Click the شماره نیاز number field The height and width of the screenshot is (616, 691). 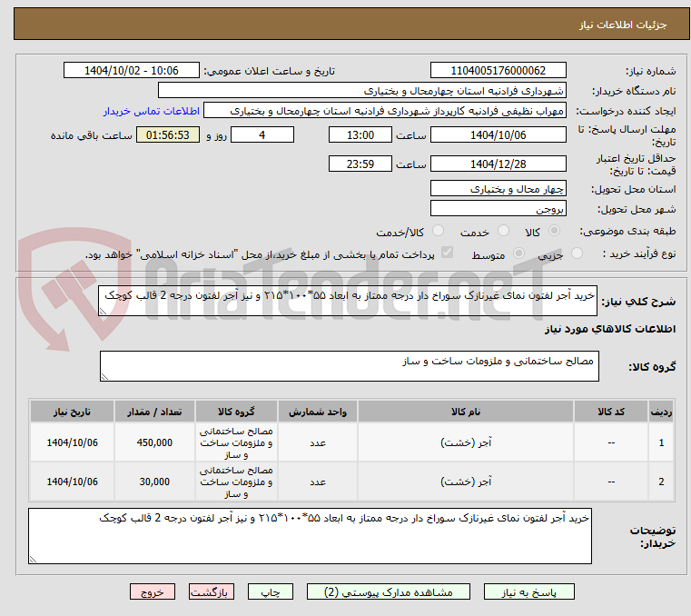point(498,71)
